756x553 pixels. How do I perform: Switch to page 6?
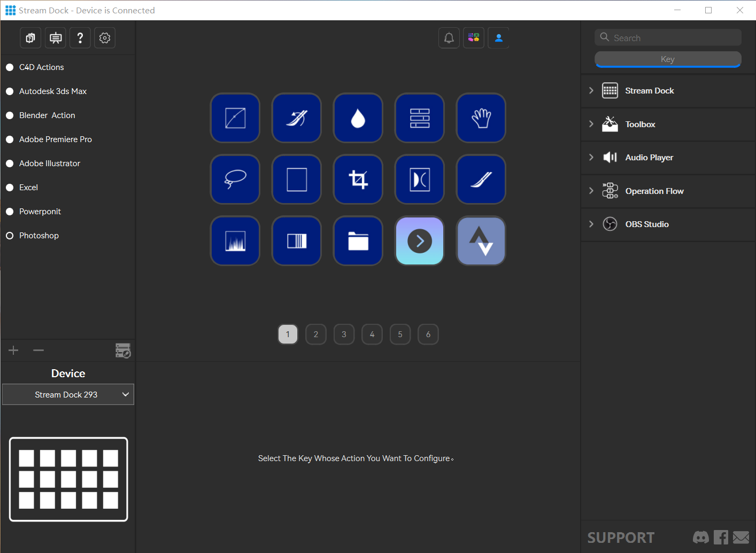pos(428,334)
